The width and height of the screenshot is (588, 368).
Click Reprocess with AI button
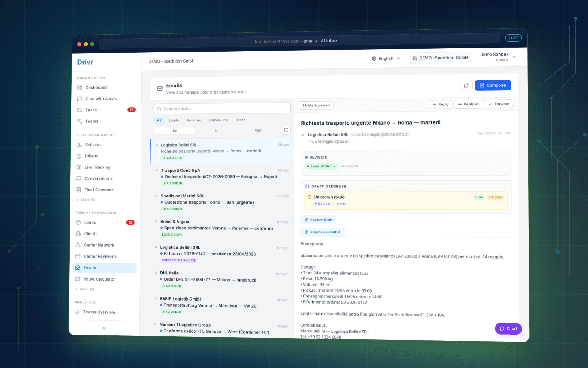click(323, 232)
